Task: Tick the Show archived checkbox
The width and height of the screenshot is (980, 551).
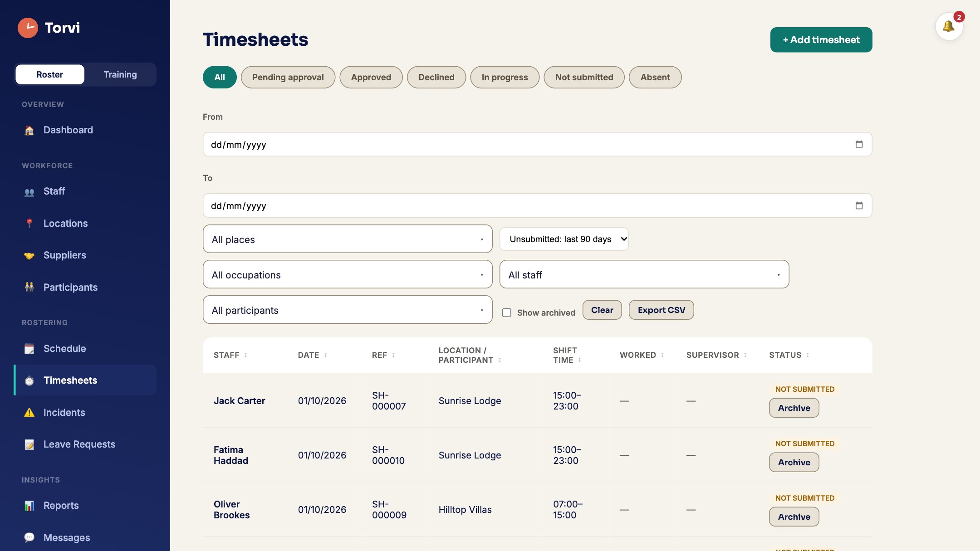Action: 507,312
